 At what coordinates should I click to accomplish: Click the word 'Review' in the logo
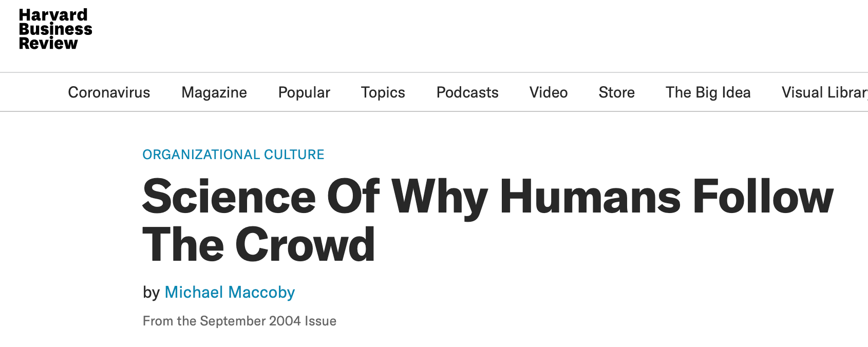coord(48,44)
